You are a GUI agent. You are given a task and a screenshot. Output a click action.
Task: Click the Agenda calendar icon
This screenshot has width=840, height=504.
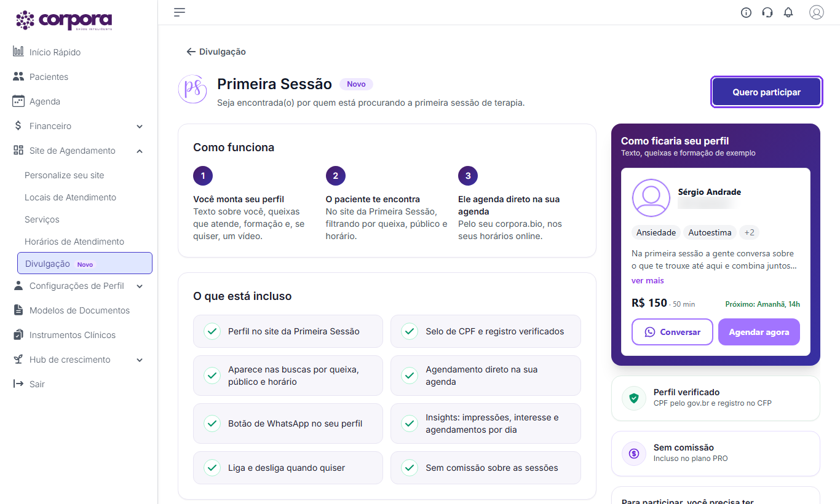[x=18, y=101]
